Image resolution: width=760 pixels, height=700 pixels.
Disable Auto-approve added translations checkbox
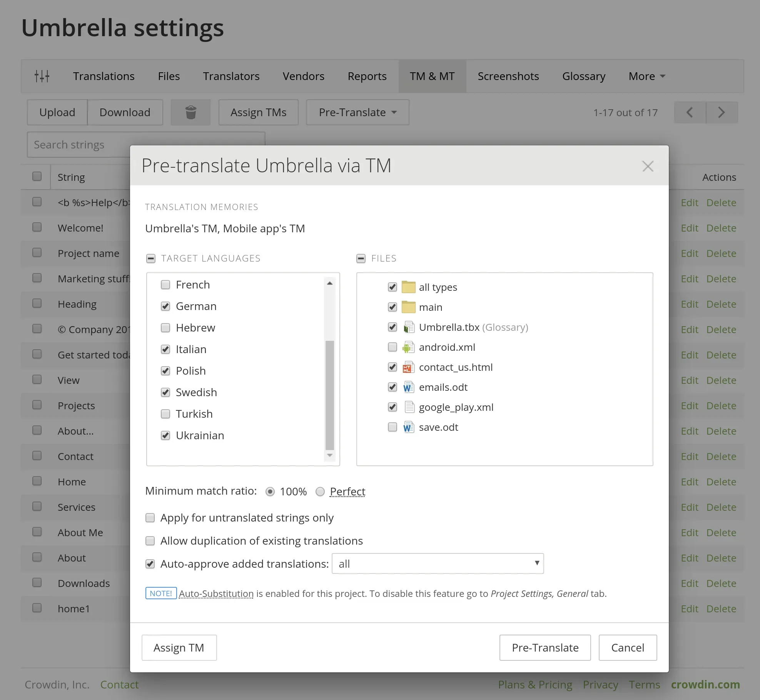pyautogui.click(x=150, y=564)
